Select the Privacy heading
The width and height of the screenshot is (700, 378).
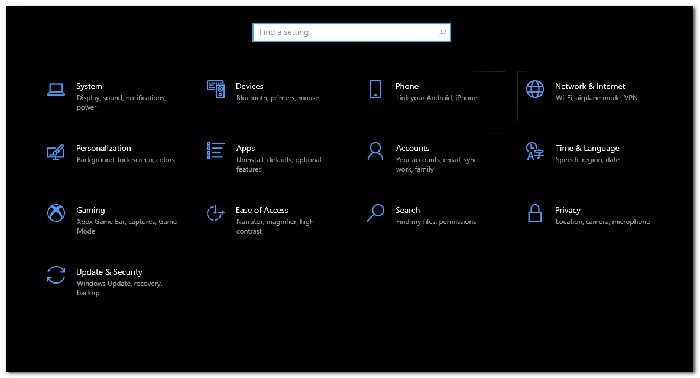pos(568,210)
